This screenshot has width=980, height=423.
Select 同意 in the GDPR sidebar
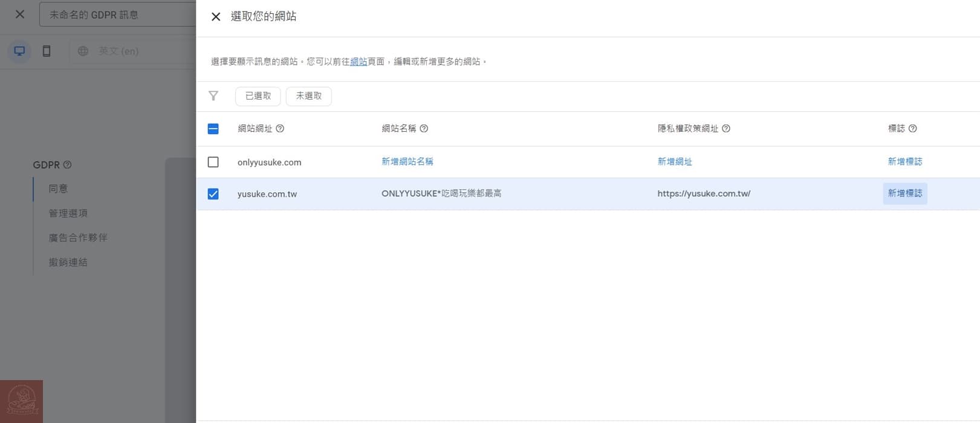pos(58,189)
